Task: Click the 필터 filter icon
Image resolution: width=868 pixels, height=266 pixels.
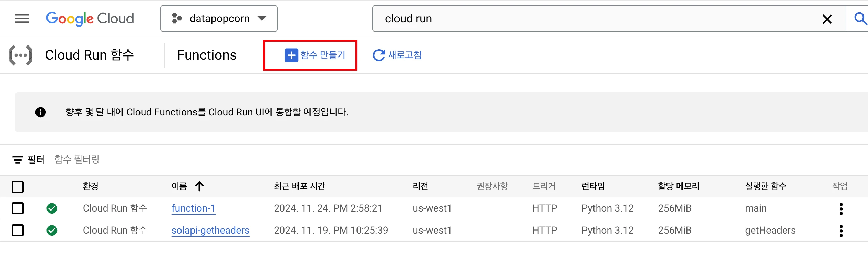Action: 18,160
